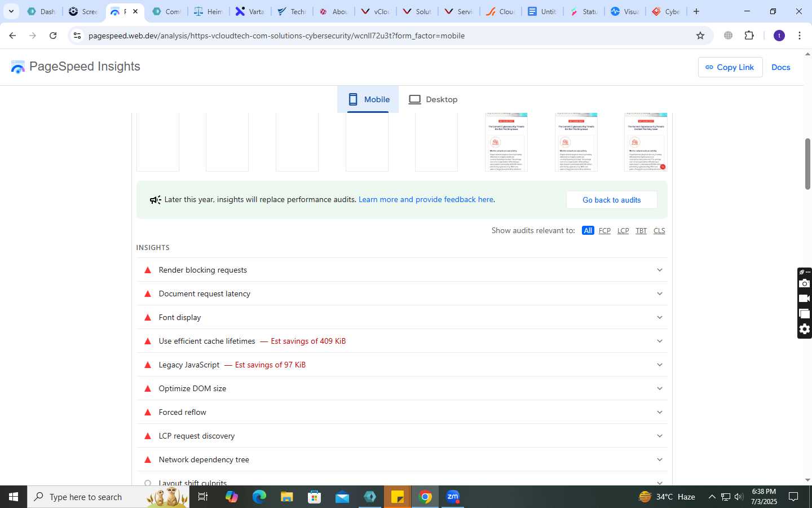Expand the Legacy JavaScript insight

tap(401, 365)
